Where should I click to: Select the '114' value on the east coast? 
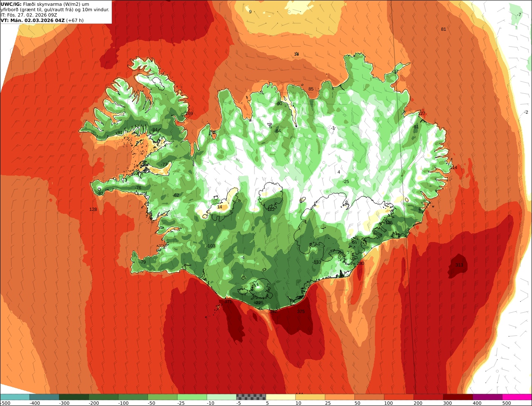click(453, 167)
